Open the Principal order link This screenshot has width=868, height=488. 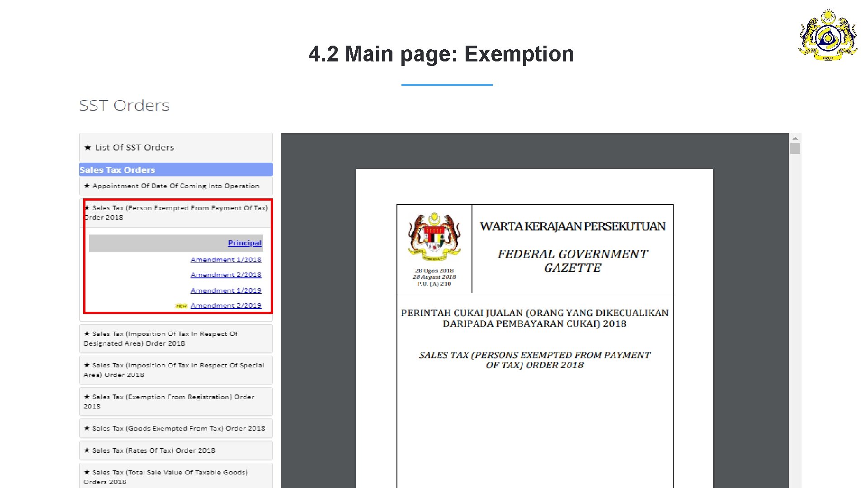pyautogui.click(x=245, y=243)
